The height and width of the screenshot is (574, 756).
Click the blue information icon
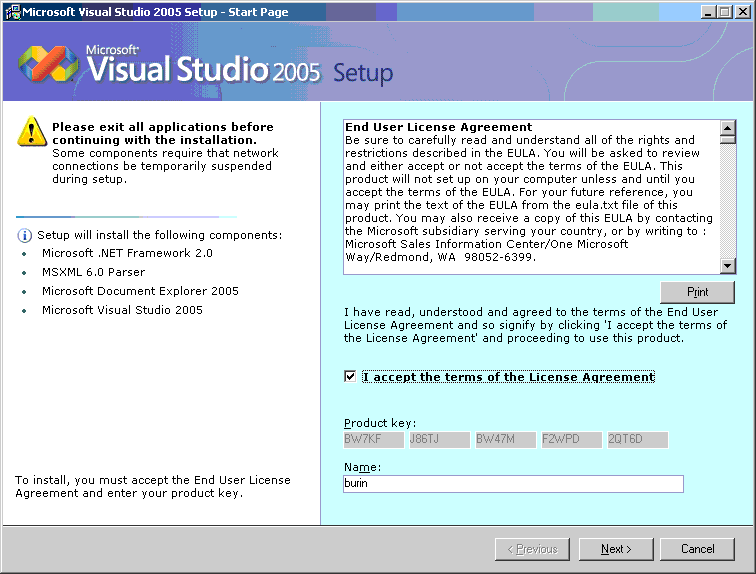25,235
